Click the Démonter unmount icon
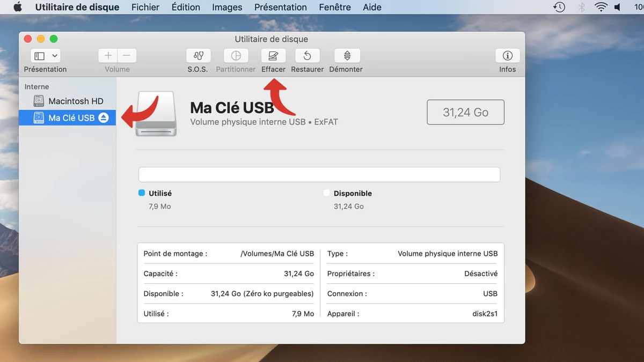 point(347,56)
